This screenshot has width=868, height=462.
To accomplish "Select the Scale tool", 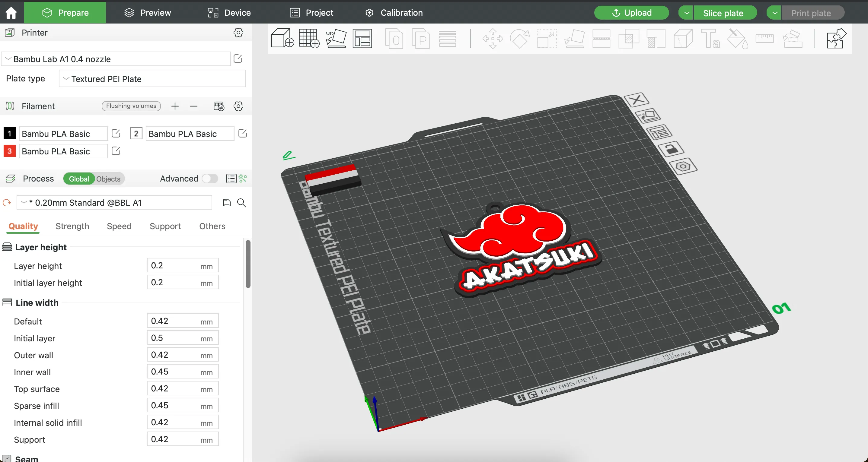I will pos(547,38).
